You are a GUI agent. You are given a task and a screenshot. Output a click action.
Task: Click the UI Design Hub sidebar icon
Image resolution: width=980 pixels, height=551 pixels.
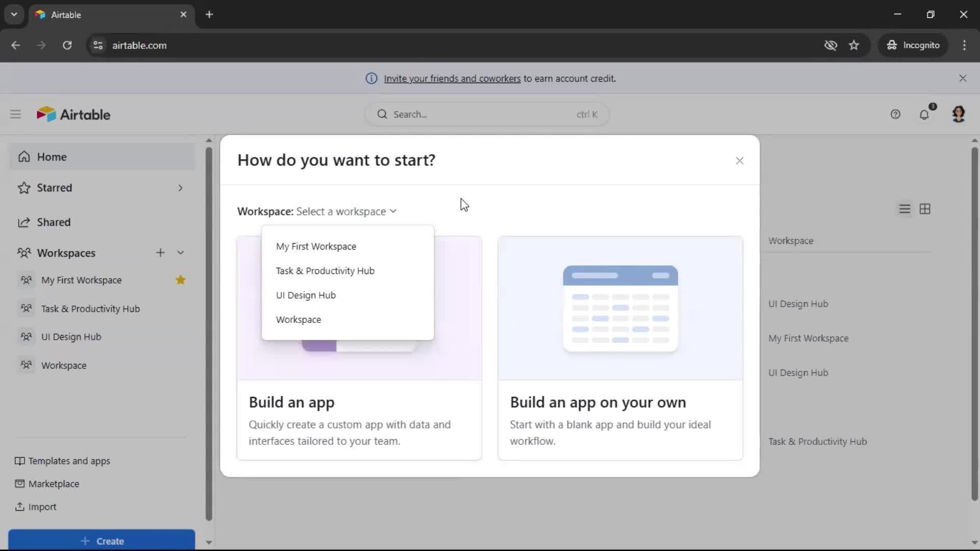(x=26, y=337)
